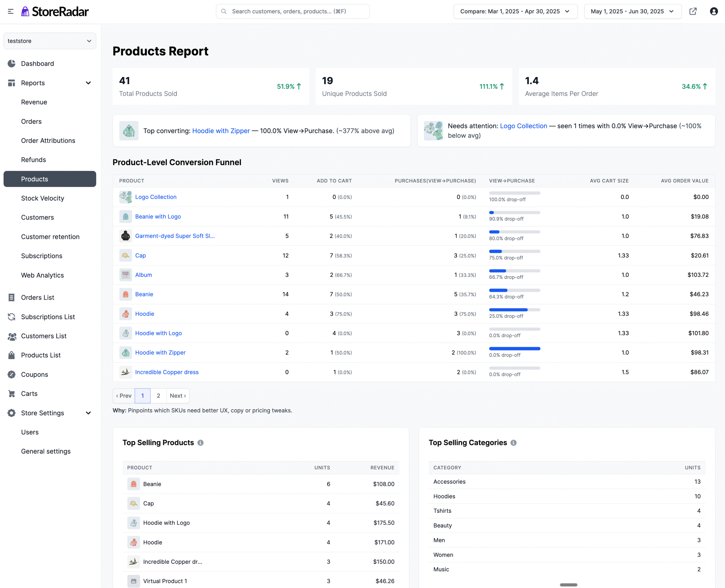Collapse the Reports section in the sidebar
725x588 pixels.
(88, 83)
